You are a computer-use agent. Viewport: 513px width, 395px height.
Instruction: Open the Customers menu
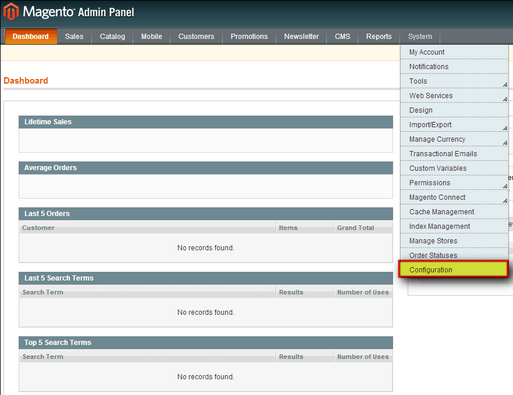coord(196,36)
